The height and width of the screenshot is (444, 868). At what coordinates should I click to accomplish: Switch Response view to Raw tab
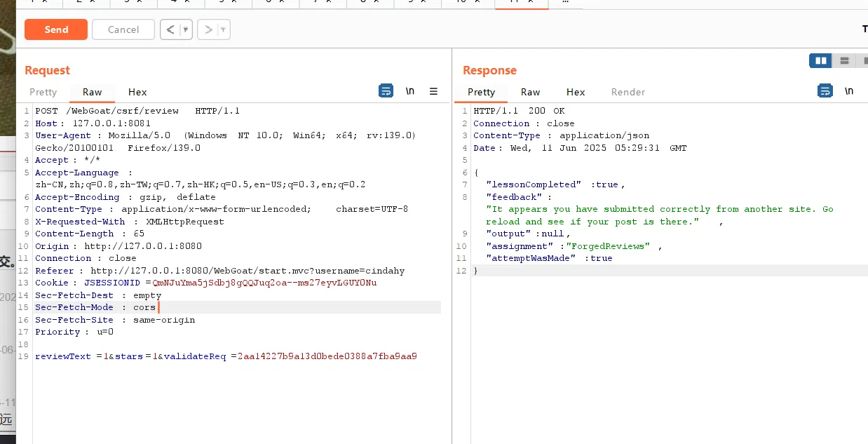pos(530,92)
